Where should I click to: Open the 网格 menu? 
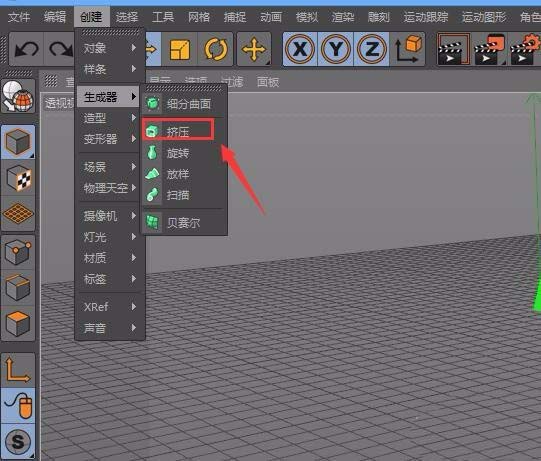[199, 17]
